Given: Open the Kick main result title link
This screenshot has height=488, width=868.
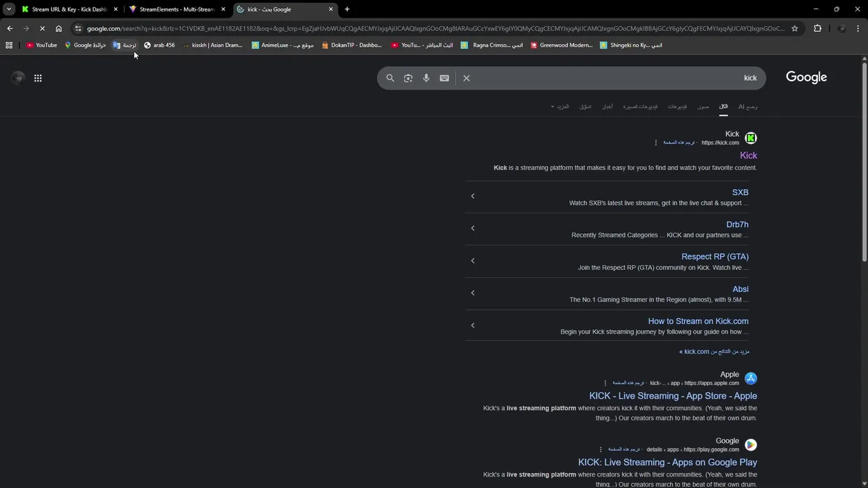Looking at the screenshot, I should click(749, 156).
